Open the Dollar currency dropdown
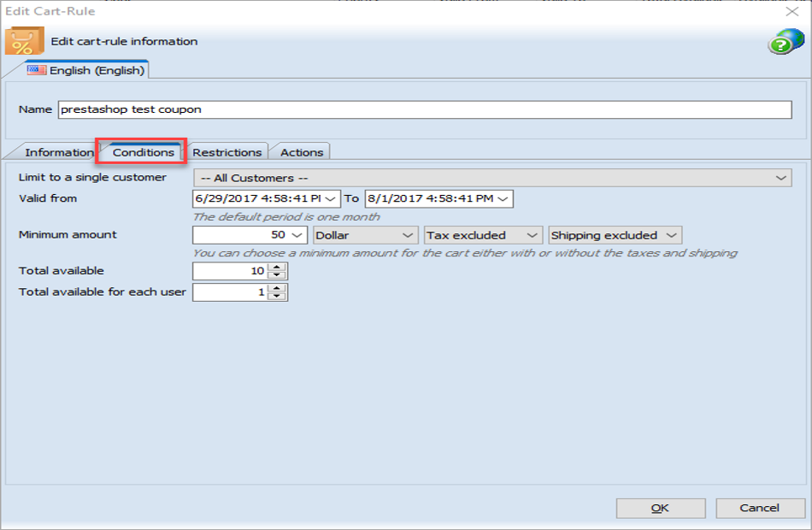The image size is (812, 530). pyautogui.click(x=366, y=235)
